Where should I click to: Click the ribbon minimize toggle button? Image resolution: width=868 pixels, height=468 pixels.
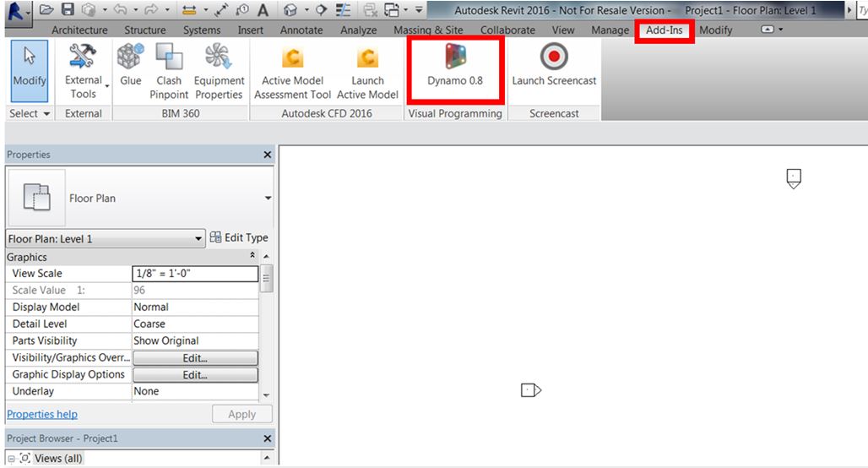click(768, 30)
